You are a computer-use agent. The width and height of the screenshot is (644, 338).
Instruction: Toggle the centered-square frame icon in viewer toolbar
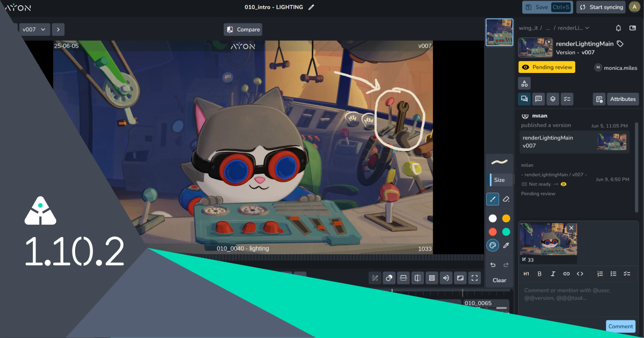click(432, 278)
